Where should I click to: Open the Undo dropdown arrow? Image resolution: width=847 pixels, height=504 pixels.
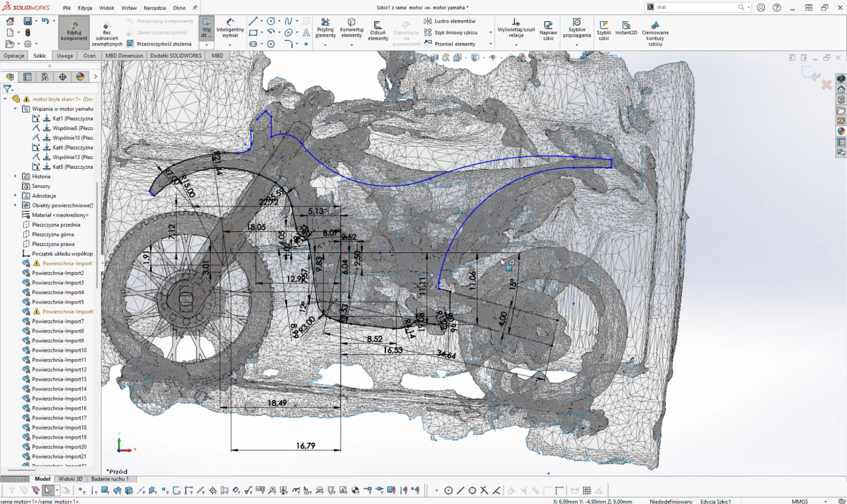coord(53,21)
